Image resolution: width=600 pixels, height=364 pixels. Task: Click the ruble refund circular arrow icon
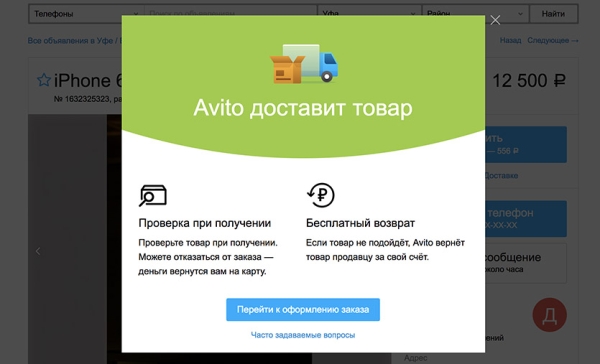click(321, 195)
